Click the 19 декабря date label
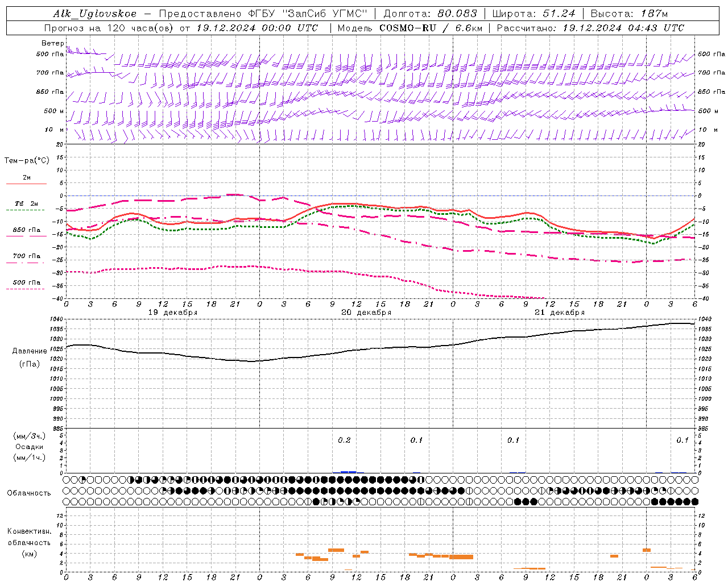The width and height of the screenshot is (728, 582). [x=173, y=313]
